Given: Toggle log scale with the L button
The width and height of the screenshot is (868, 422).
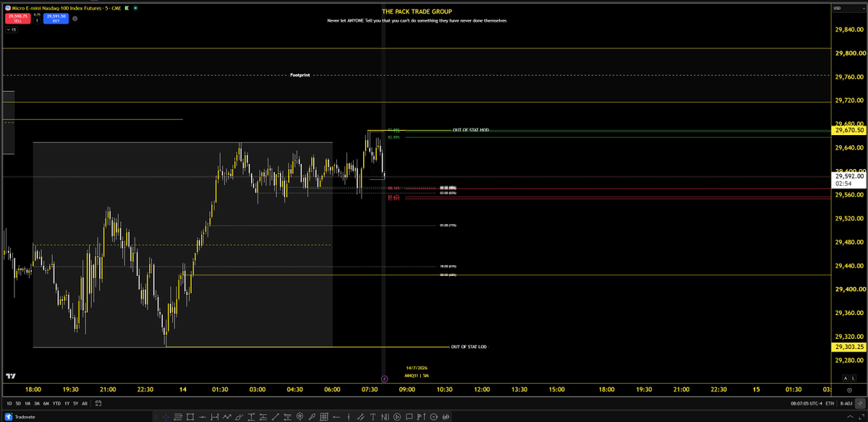Looking at the screenshot, I should click(x=854, y=377).
